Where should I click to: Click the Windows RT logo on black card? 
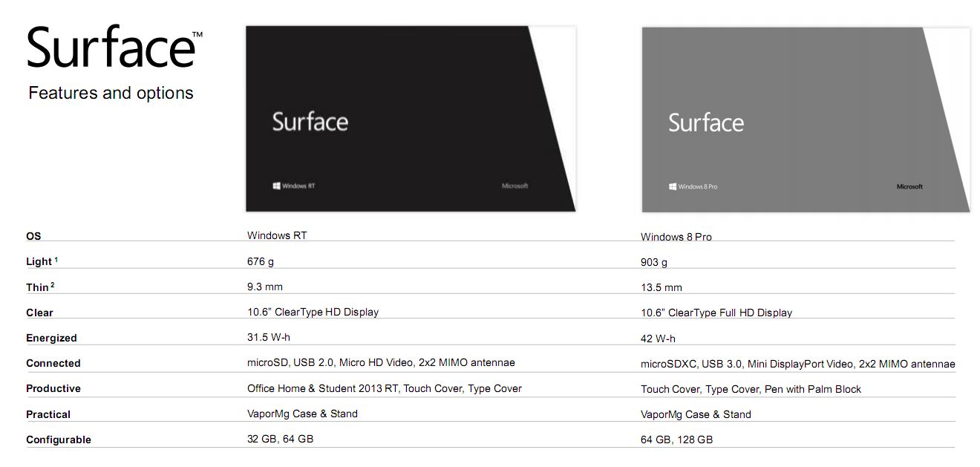pos(294,186)
